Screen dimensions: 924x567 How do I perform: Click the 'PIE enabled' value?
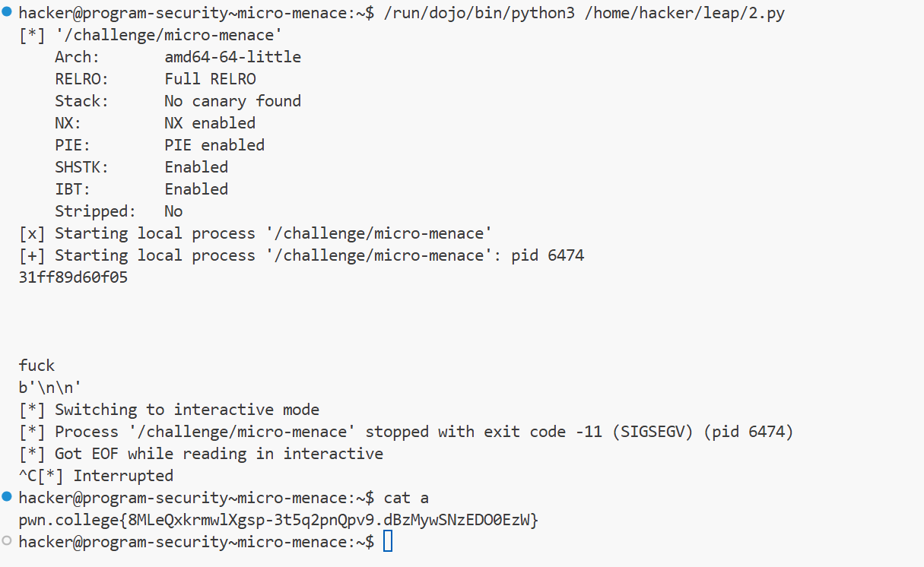click(214, 145)
